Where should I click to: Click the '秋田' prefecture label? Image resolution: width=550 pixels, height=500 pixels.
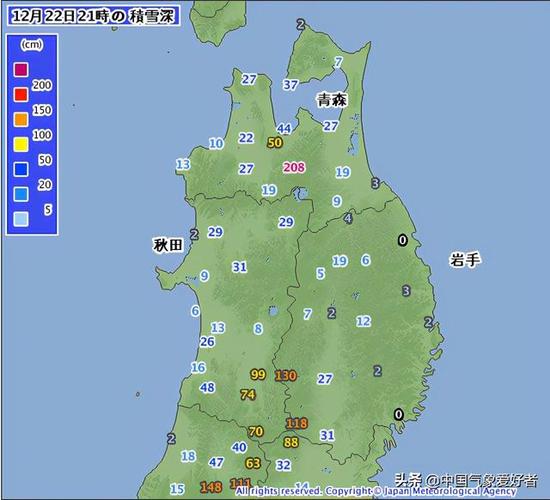(168, 245)
